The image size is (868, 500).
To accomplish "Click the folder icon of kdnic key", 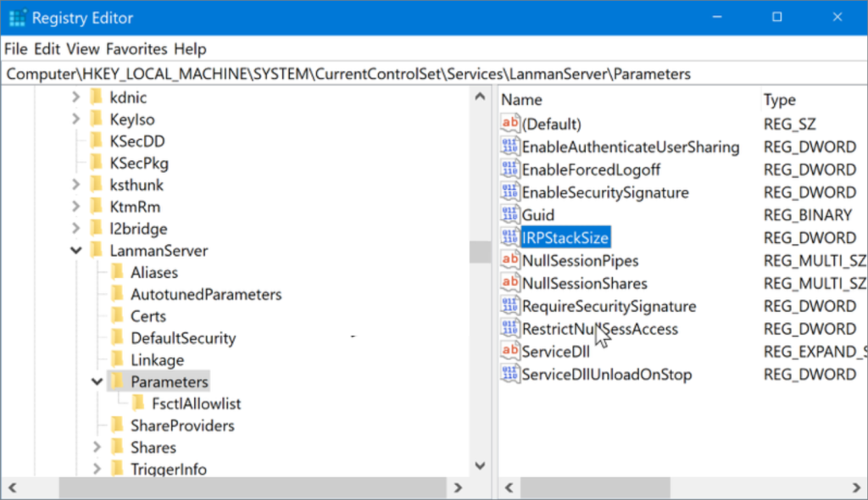I will pos(97,97).
